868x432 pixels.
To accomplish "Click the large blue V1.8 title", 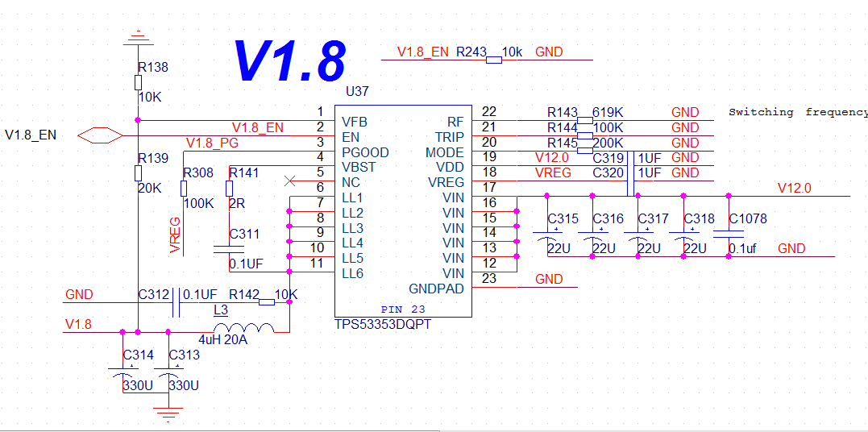I will [290, 60].
